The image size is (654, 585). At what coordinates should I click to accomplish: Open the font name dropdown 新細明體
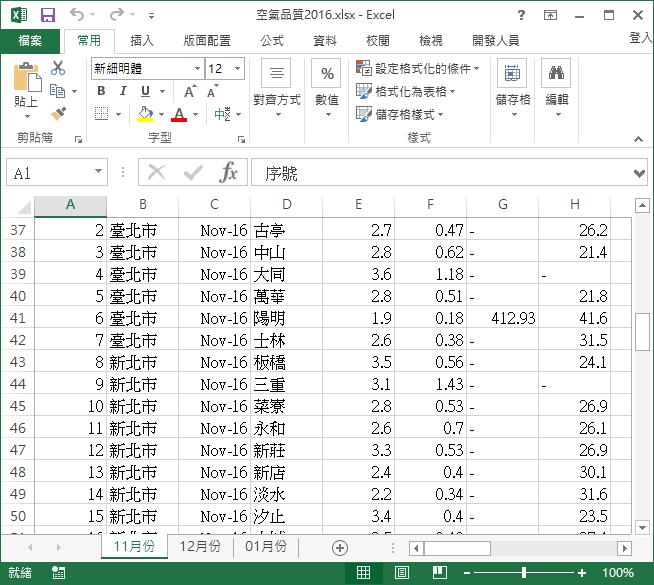(197, 68)
